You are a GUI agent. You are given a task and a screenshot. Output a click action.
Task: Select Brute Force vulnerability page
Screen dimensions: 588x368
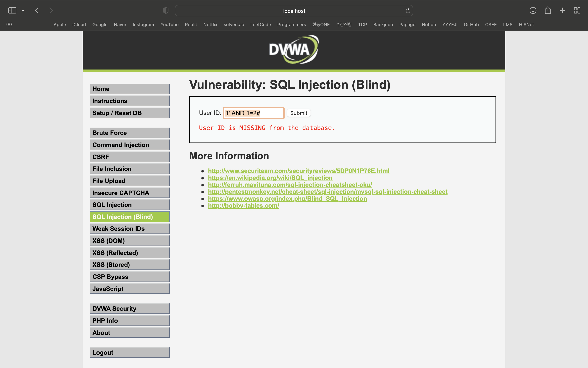[x=129, y=133]
